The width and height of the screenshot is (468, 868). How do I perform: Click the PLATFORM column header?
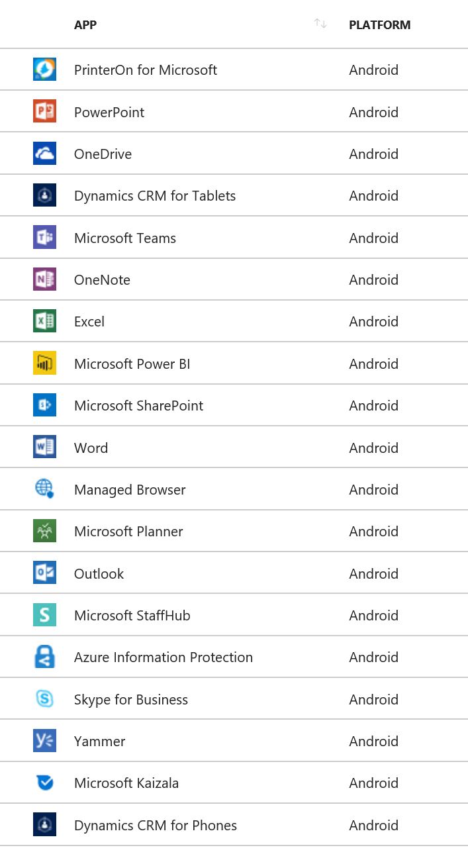pyautogui.click(x=379, y=24)
